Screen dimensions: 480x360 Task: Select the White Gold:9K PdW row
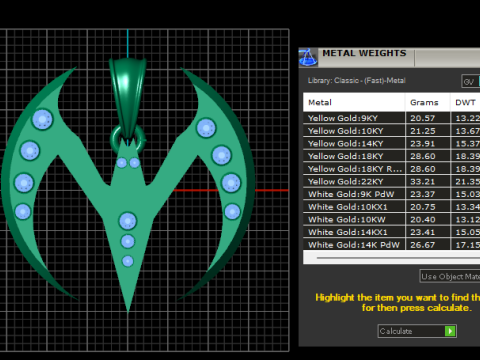tap(392, 194)
